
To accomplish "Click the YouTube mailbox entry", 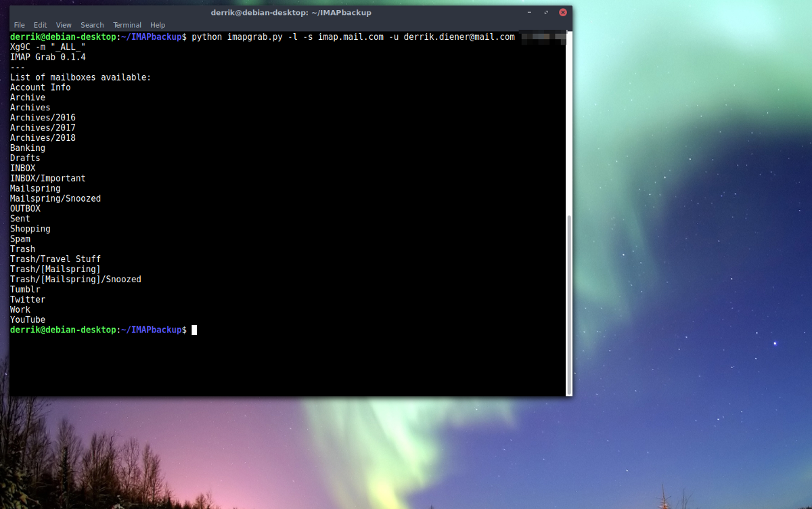I will (x=28, y=319).
